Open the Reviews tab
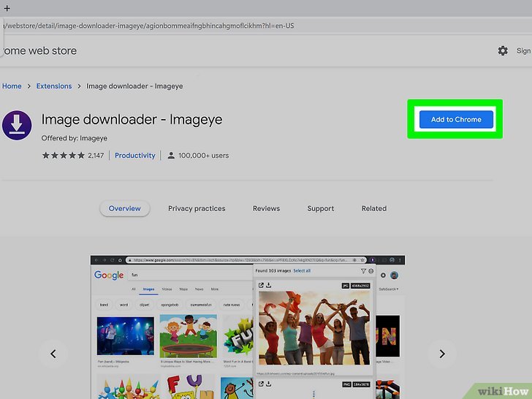 coord(266,209)
